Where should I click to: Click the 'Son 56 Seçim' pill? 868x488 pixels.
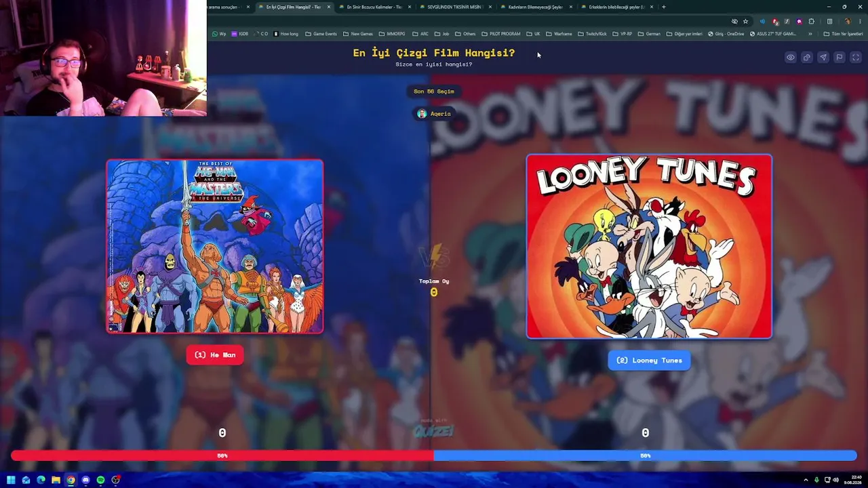(x=434, y=91)
